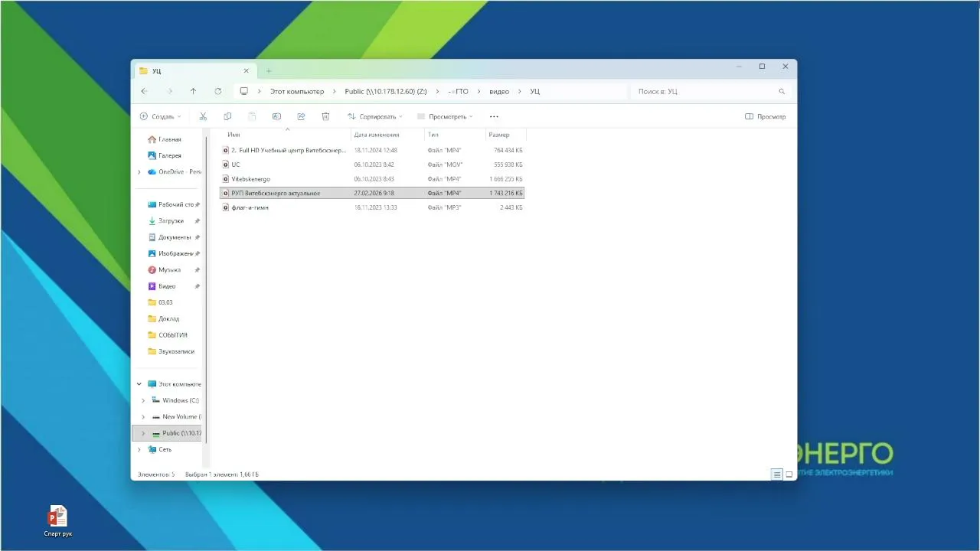Share the selected file from toolbar
This screenshot has width=980, height=551.
click(301, 116)
